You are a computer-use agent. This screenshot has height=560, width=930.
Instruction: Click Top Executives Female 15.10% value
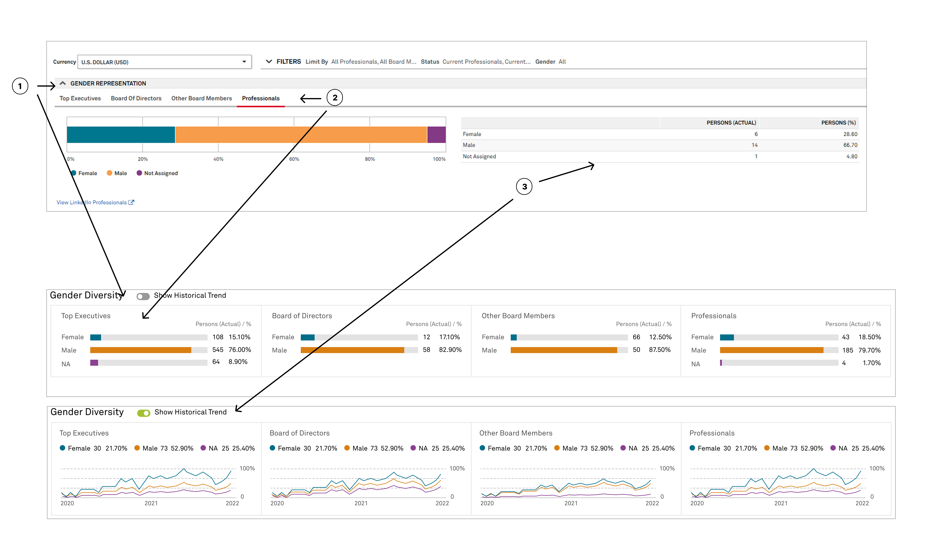pyautogui.click(x=239, y=337)
